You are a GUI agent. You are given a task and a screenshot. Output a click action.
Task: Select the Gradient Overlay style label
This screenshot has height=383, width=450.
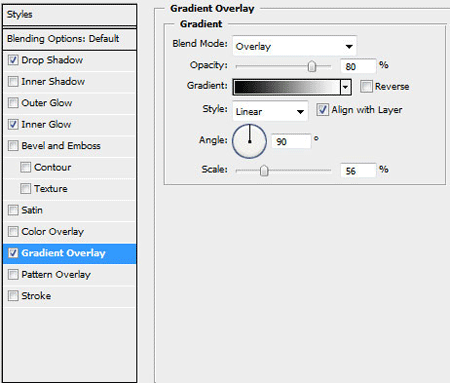tap(63, 253)
